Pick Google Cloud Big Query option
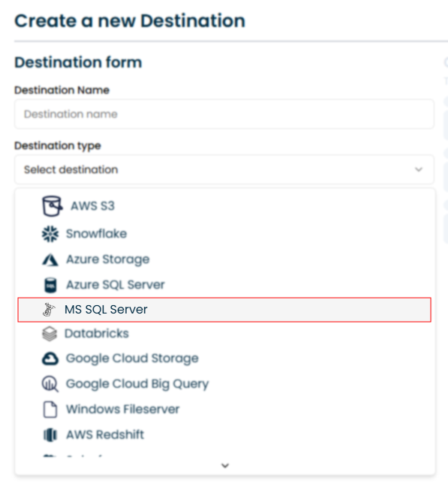Viewport: 448px width, 483px height. [x=225, y=384]
